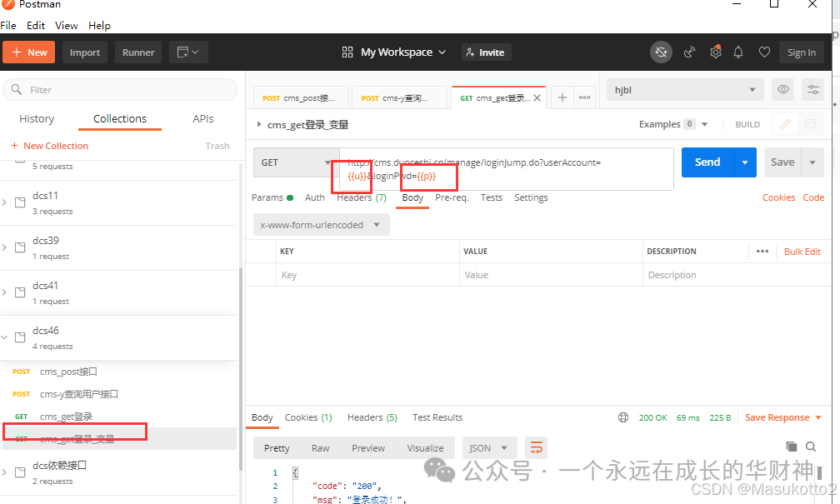This screenshot has height=504, width=840.
Task: Create a New Collection
Action: click(x=49, y=146)
